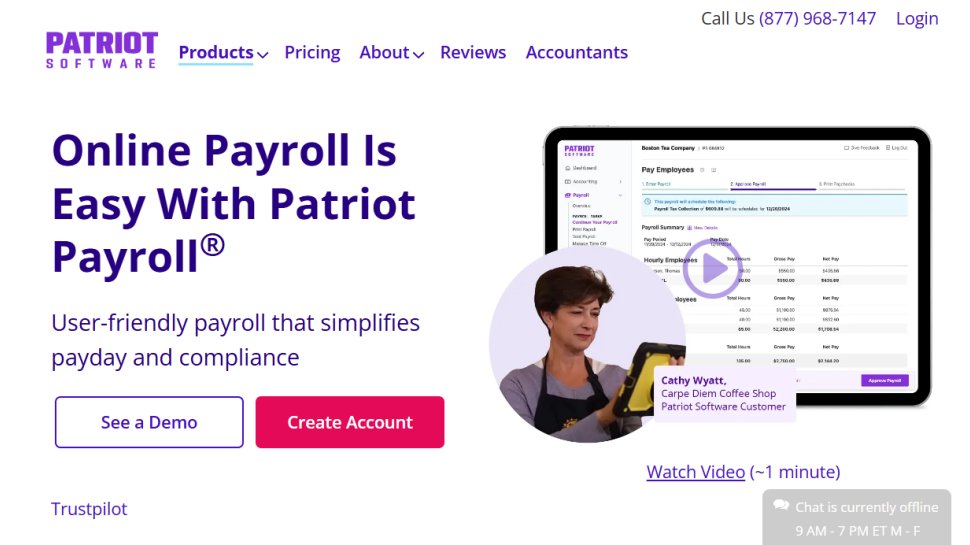The width and height of the screenshot is (970, 545).
Task: Click the Approve Payroll button in the tablet preview
Action: (885, 380)
